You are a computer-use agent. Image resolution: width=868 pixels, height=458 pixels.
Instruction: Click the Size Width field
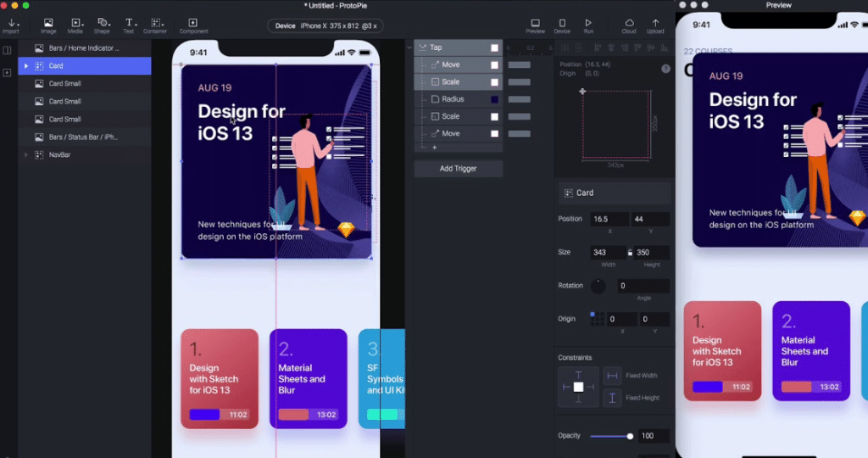point(608,253)
